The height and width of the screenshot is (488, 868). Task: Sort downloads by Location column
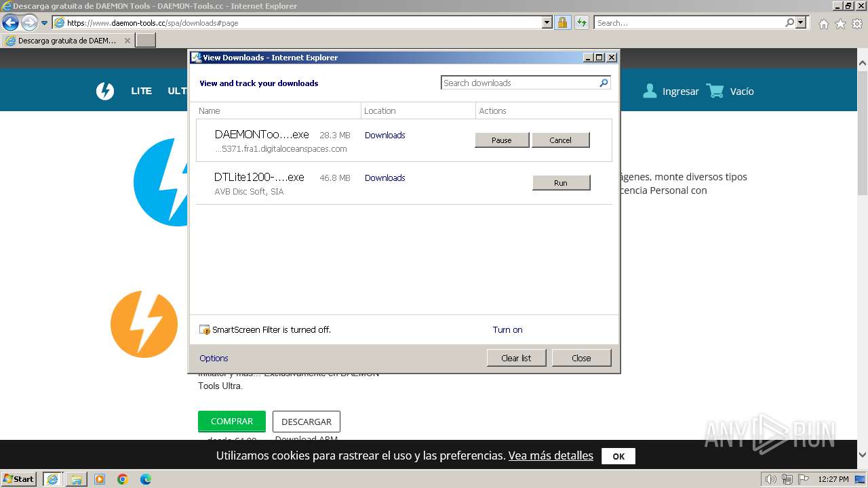[418, 110]
